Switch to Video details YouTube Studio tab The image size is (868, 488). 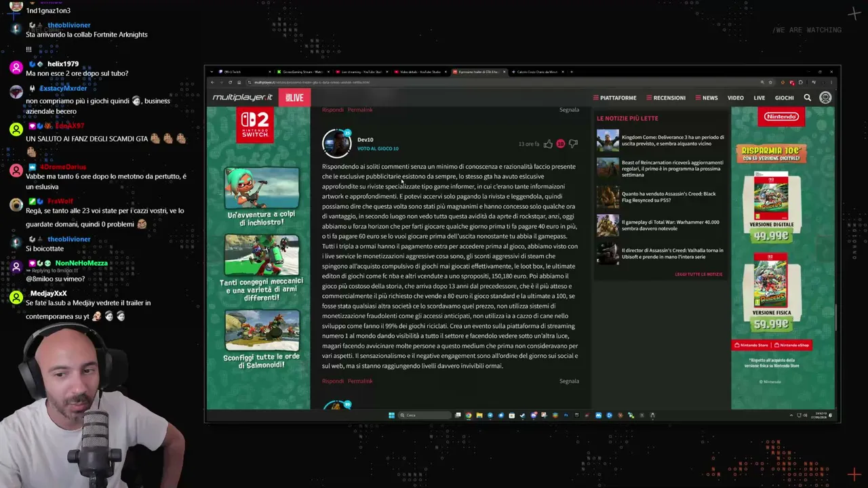pos(420,72)
